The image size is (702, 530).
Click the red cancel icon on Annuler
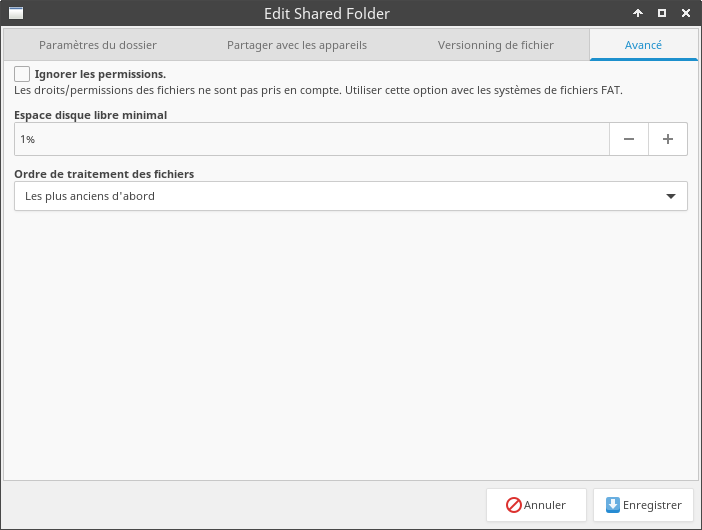(514, 505)
